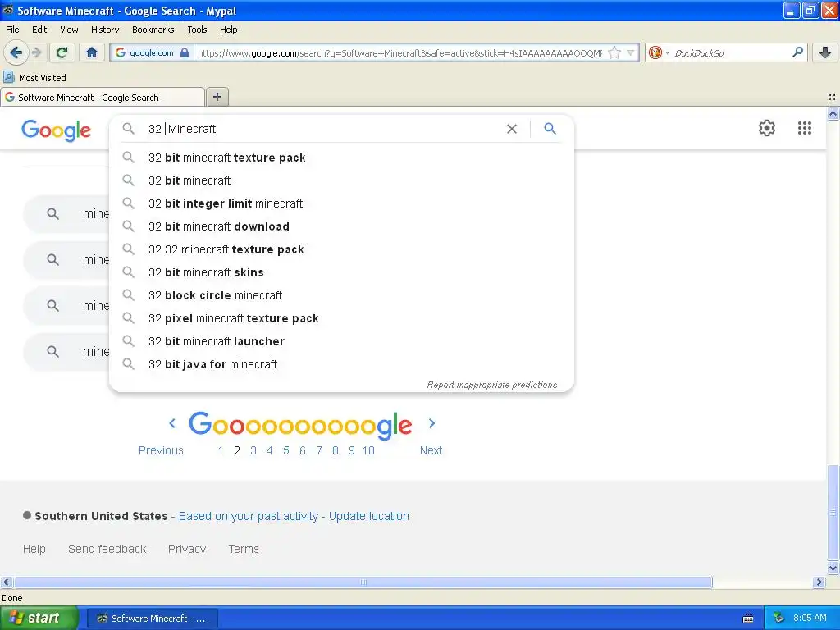This screenshot has width=840, height=630.
Task: Click the URL address bar text
Action: [x=399, y=52]
